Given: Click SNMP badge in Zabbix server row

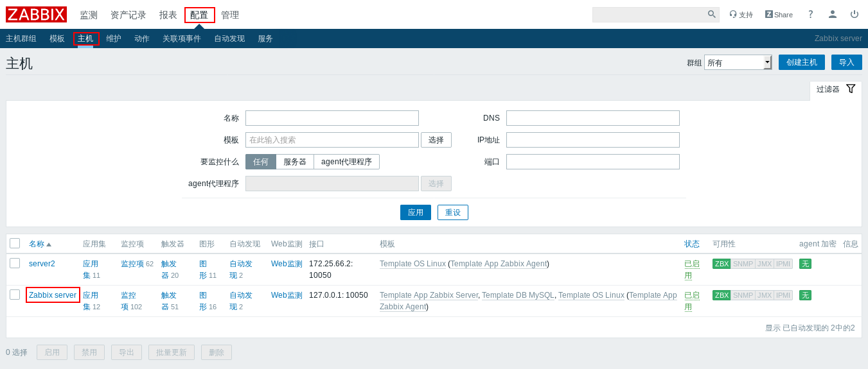Looking at the screenshot, I should click(x=743, y=295).
